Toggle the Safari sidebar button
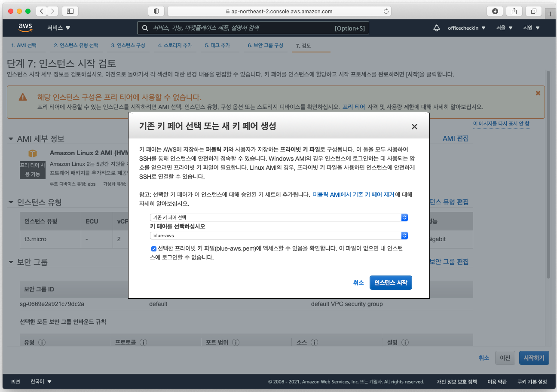Viewport: 557px width, 392px height. [x=70, y=11]
